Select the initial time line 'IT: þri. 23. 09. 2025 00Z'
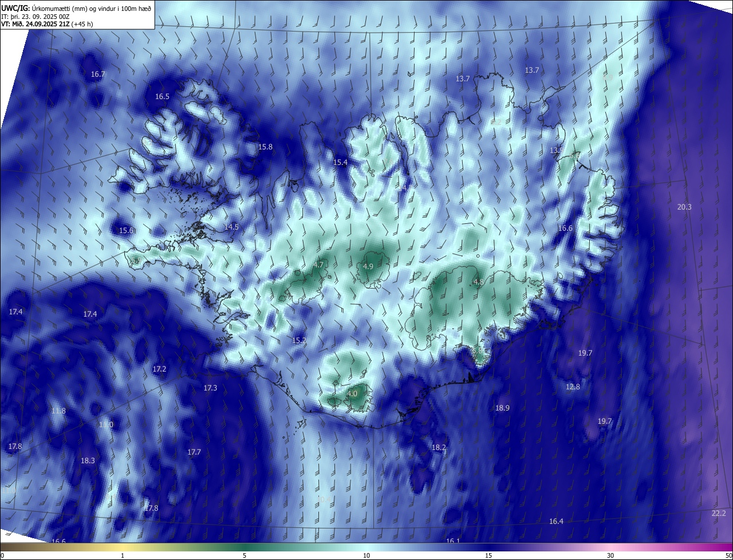 click(35, 17)
